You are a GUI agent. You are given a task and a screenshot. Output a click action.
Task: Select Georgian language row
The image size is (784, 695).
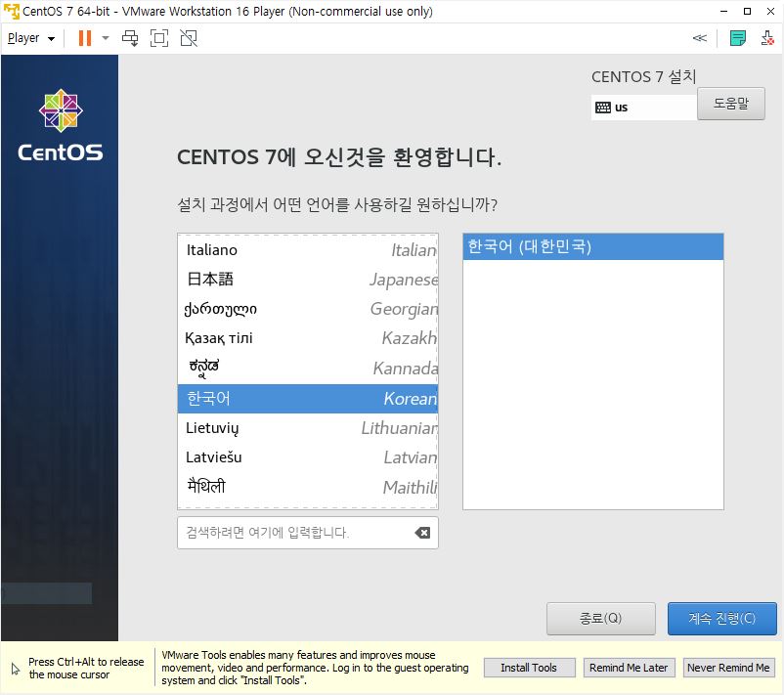308,309
